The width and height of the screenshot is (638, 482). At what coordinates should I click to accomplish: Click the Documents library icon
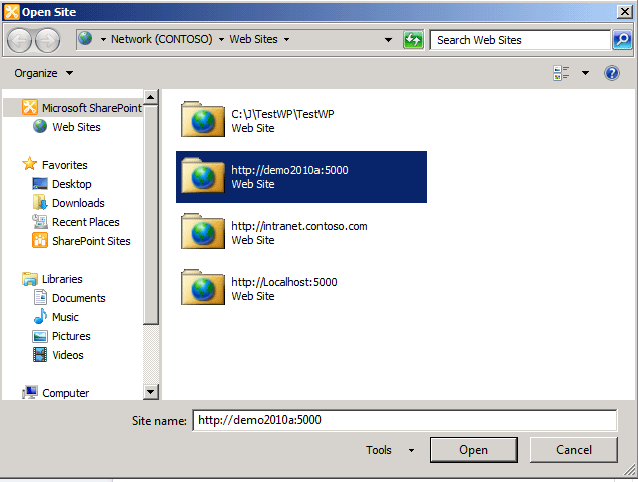coord(40,297)
